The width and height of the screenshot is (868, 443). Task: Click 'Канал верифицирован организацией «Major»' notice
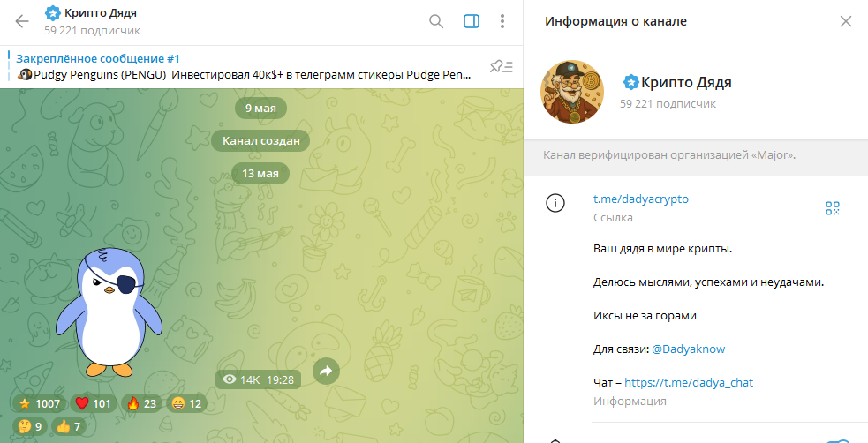[669, 155]
